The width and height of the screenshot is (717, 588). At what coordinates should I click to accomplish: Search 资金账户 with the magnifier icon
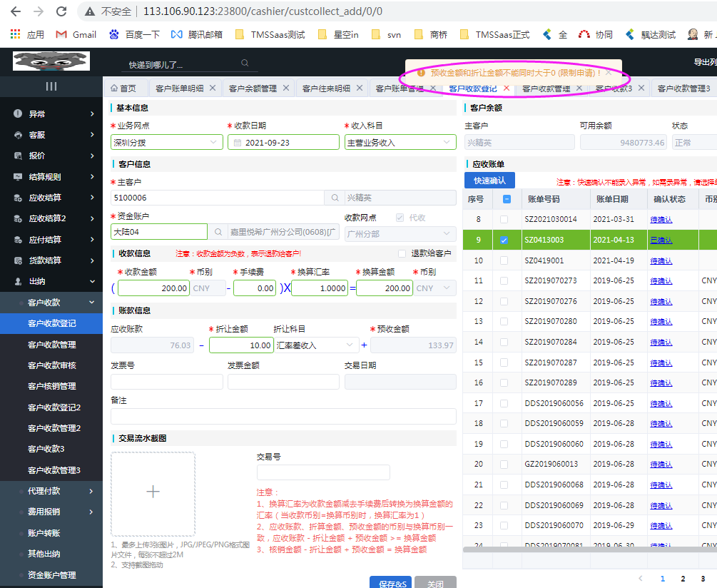pyautogui.click(x=218, y=232)
